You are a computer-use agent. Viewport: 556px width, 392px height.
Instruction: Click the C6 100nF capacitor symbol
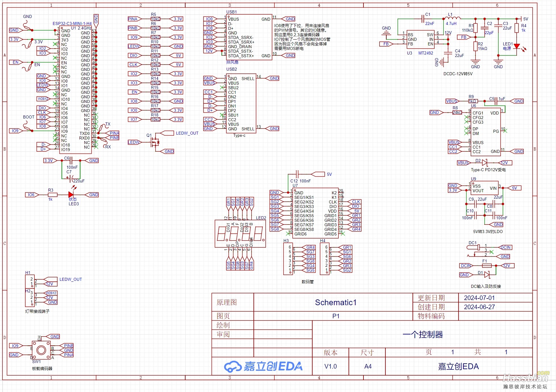pyautogui.click(x=71, y=161)
